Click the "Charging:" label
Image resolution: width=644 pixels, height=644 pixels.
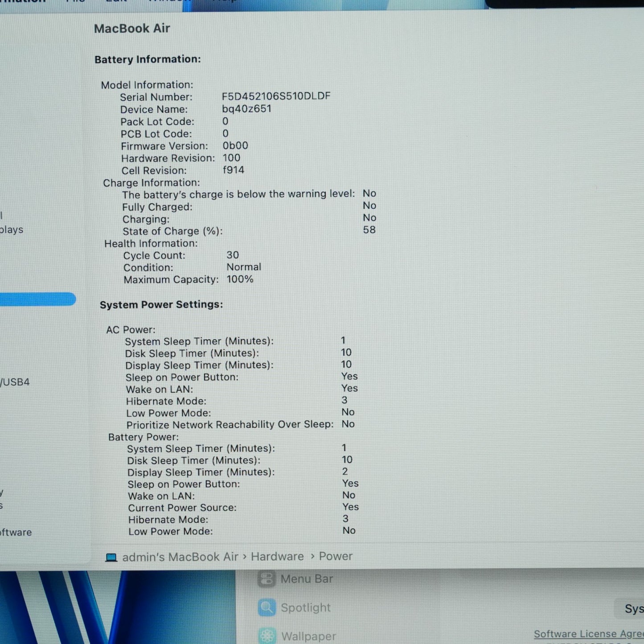146,219
